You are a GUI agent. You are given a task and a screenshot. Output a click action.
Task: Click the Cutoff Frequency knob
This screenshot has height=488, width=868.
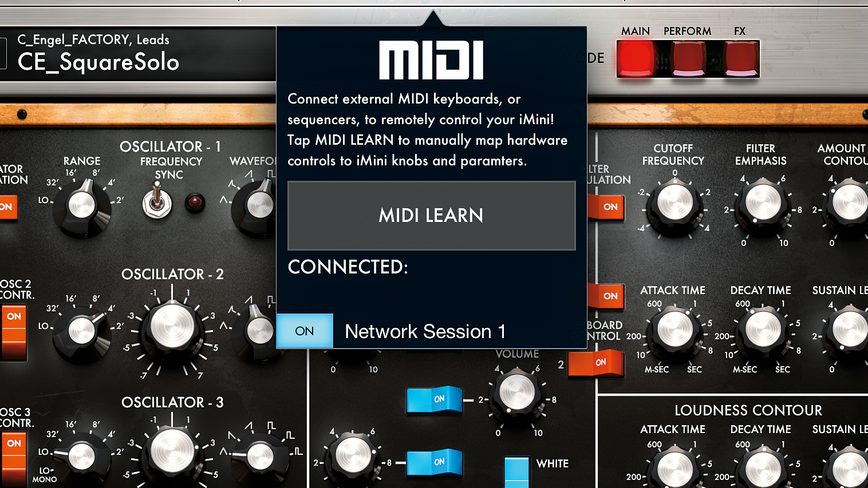tap(675, 204)
